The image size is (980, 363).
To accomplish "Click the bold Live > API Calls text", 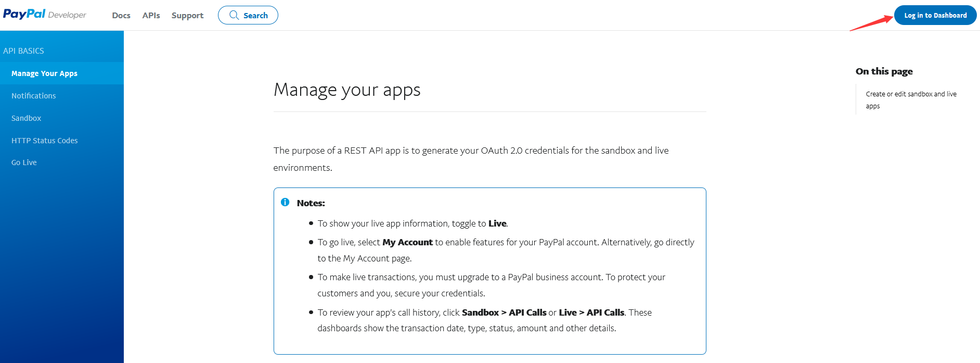I will (591, 312).
